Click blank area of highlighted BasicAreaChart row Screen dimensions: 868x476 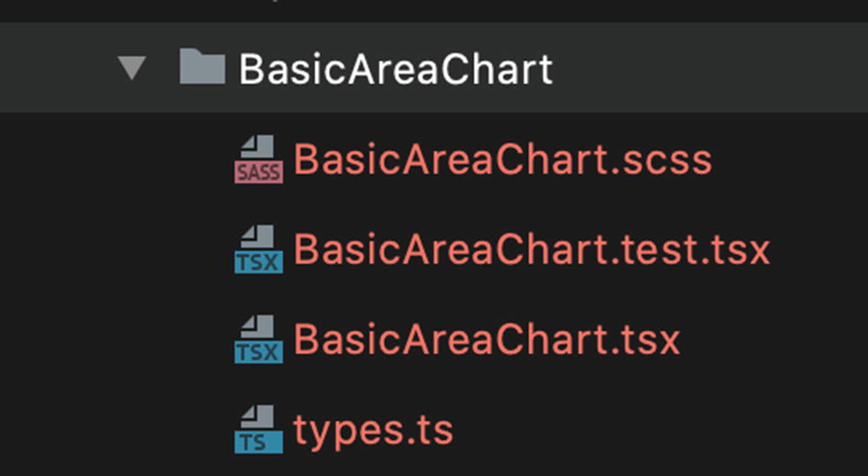pyautogui.click(x=712, y=69)
